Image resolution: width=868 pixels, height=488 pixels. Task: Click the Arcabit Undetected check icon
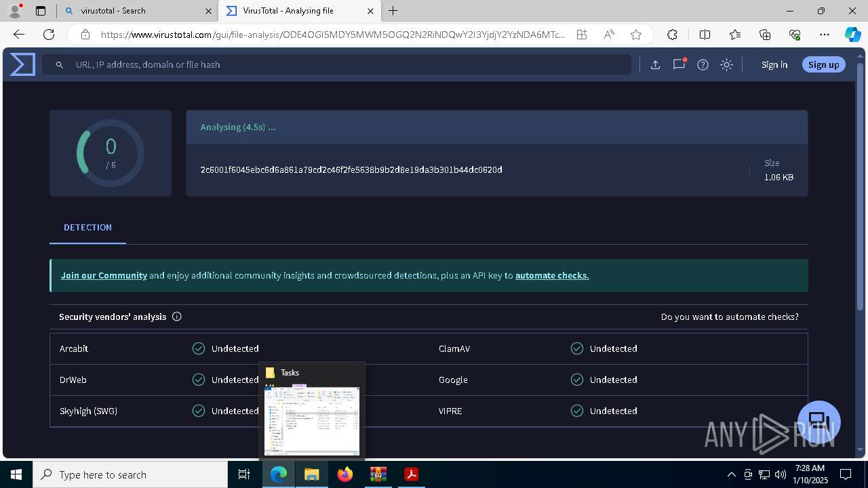click(199, 348)
